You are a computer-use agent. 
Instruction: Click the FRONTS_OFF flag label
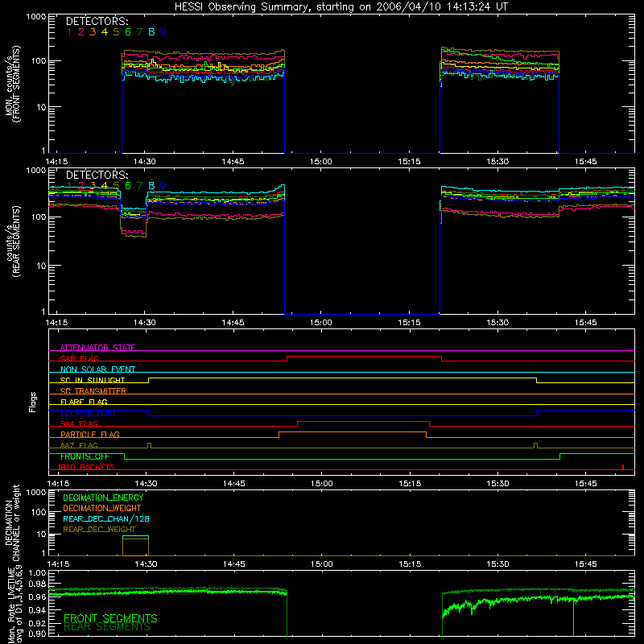point(85,456)
